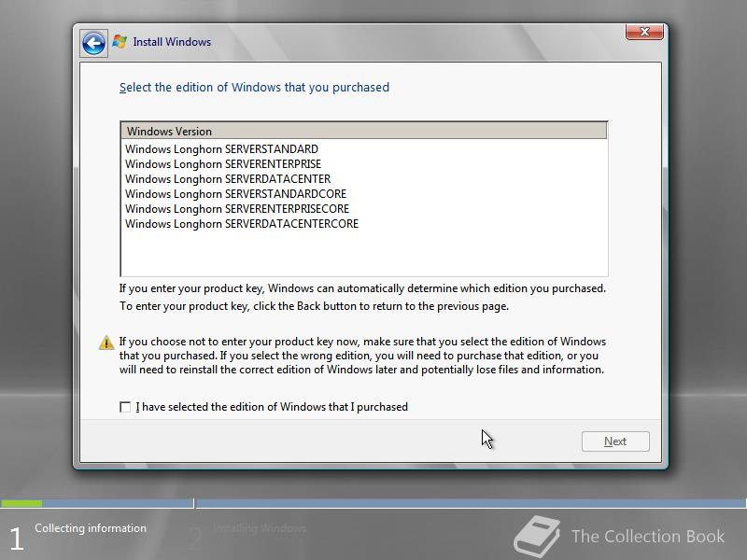Click the yellow warning icon
The image size is (747, 560).
[x=106, y=343]
